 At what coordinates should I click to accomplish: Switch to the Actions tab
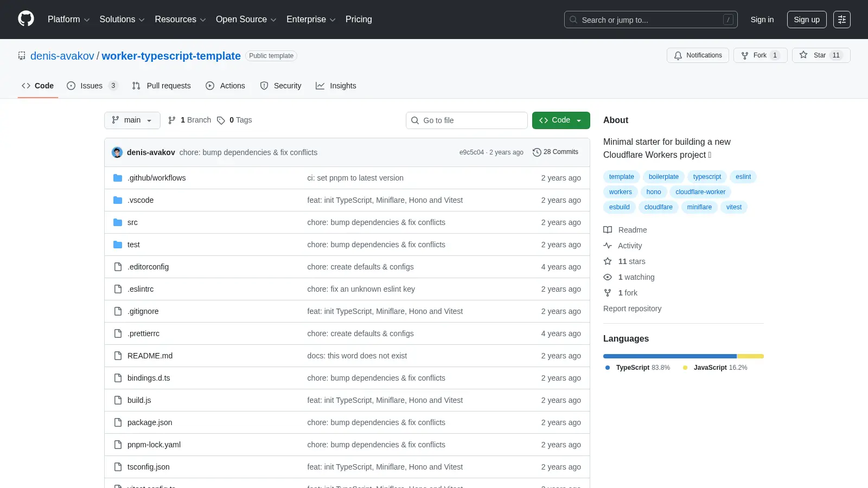[x=226, y=86]
